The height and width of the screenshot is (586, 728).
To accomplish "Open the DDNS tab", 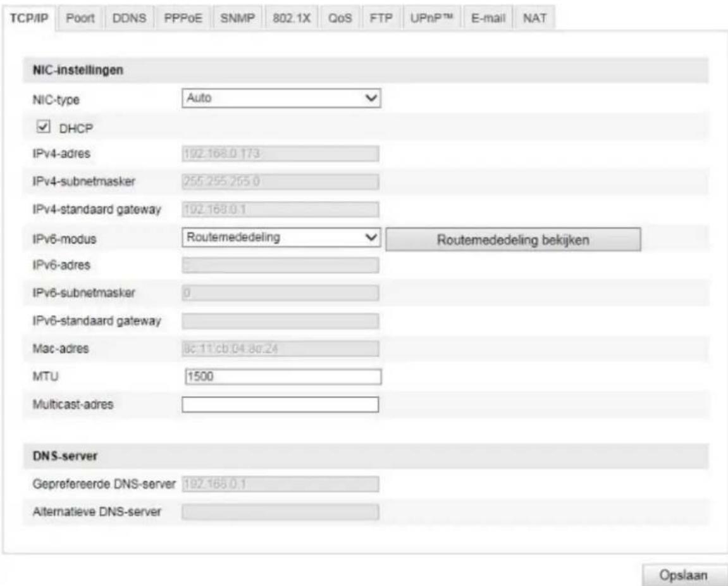I will (129, 18).
